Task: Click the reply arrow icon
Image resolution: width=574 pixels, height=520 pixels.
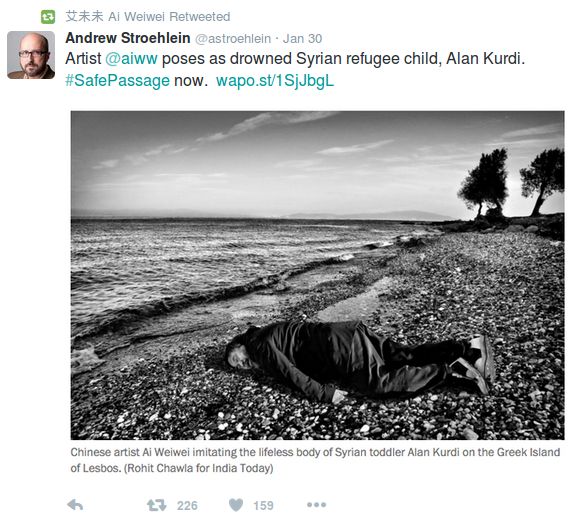Action: click(75, 505)
